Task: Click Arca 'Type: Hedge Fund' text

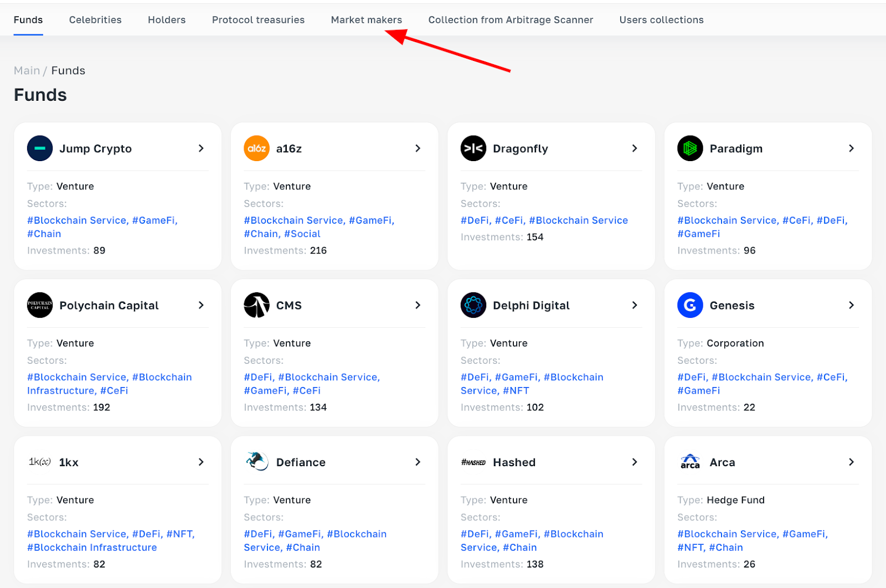Action: pyautogui.click(x=721, y=500)
